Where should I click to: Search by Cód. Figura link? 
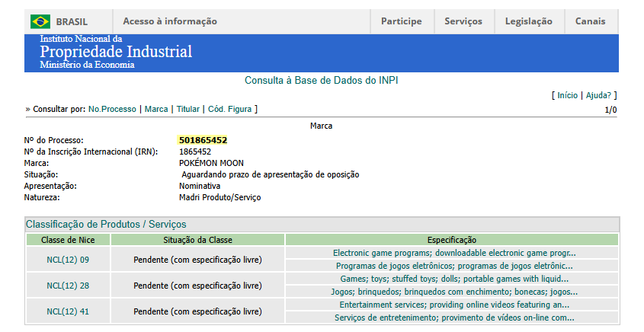pyautogui.click(x=229, y=109)
